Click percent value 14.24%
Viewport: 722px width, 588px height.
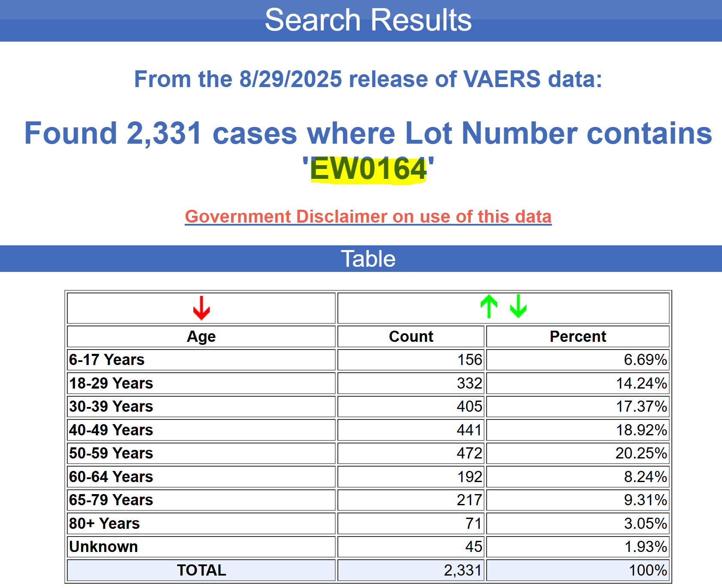click(x=641, y=383)
